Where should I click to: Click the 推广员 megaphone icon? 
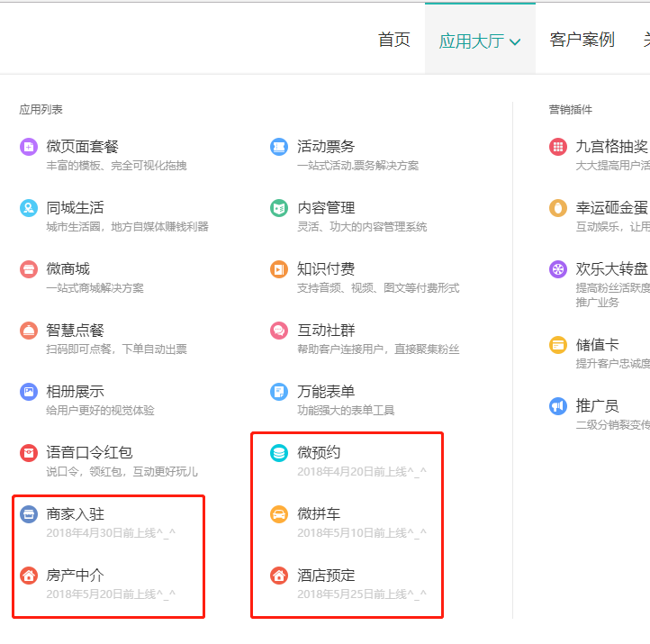click(x=558, y=406)
